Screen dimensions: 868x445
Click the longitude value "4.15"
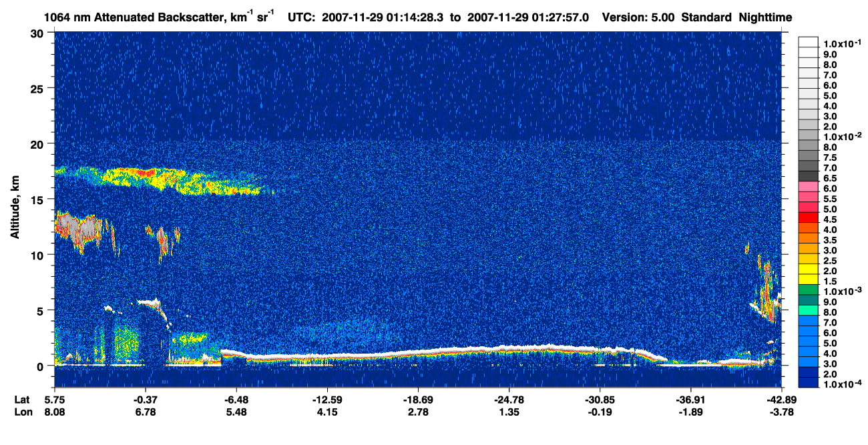327,412
